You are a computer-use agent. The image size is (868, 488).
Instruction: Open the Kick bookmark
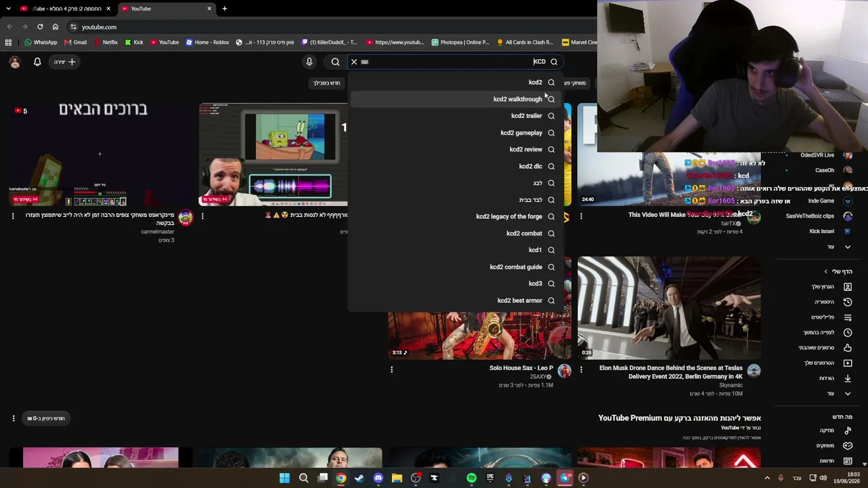(134, 42)
